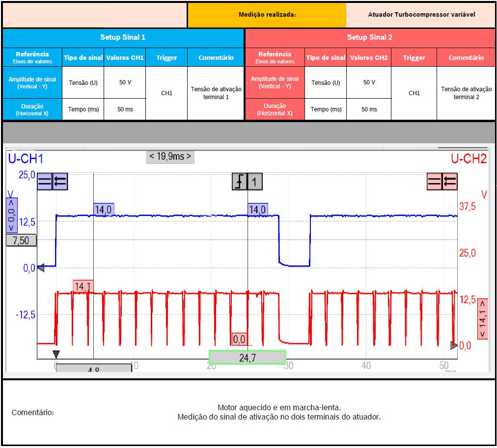Click the blue CH1 DC coupling icon
Image resolution: width=497 pixels, height=448 pixels.
[45, 182]
